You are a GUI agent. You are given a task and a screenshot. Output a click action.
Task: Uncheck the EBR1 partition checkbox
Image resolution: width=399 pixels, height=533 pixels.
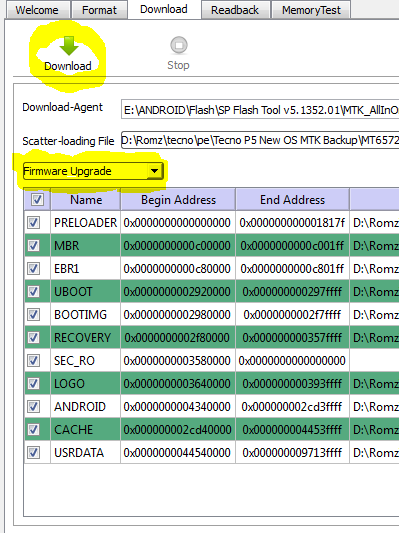coord(34,269)
